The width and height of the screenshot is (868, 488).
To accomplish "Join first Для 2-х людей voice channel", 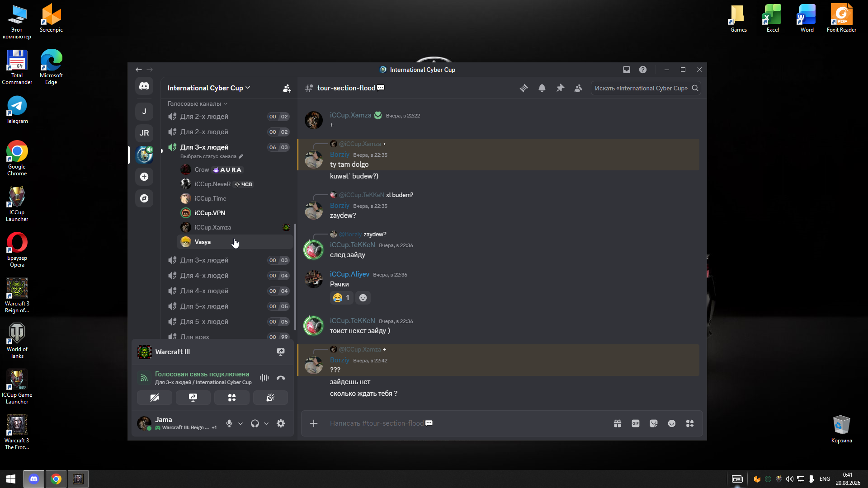I will click(x=229, y=117).
